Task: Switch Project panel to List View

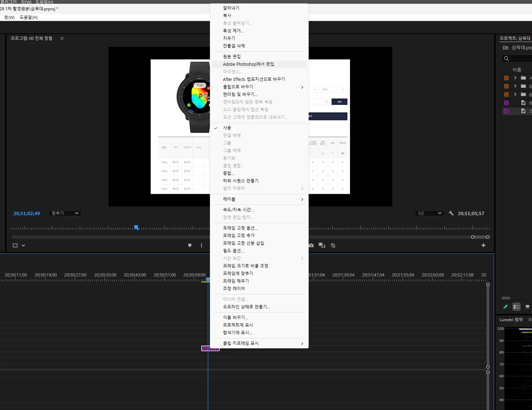Action: coord(517,307)
